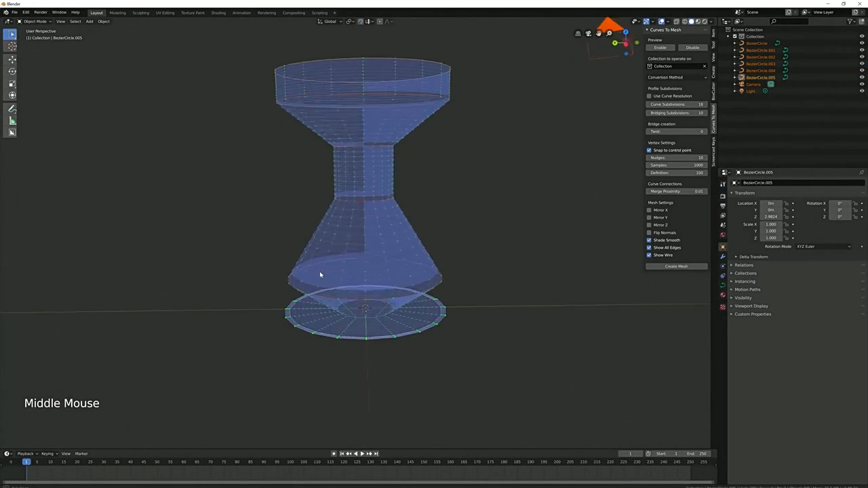The width and height of the screenshot is (868, 488).
Task: Select the Move tool
Action: pyautogui.click(x=12, y=60)
